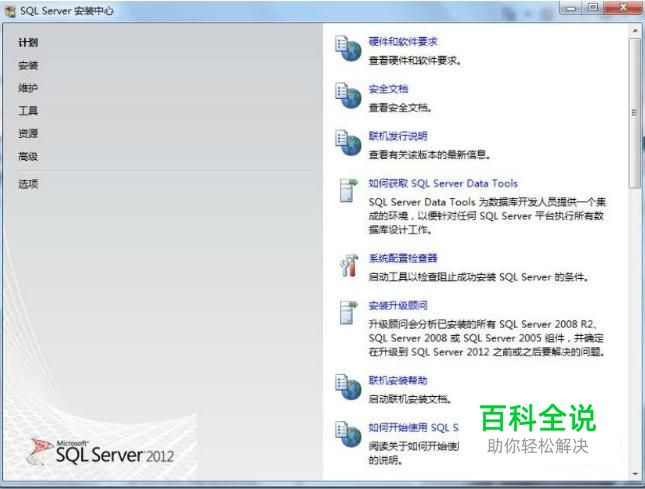Click the server icon beside 如何获取 SQL Server Data Tools
Screen dimensions: 645x489
click(348, 190)
